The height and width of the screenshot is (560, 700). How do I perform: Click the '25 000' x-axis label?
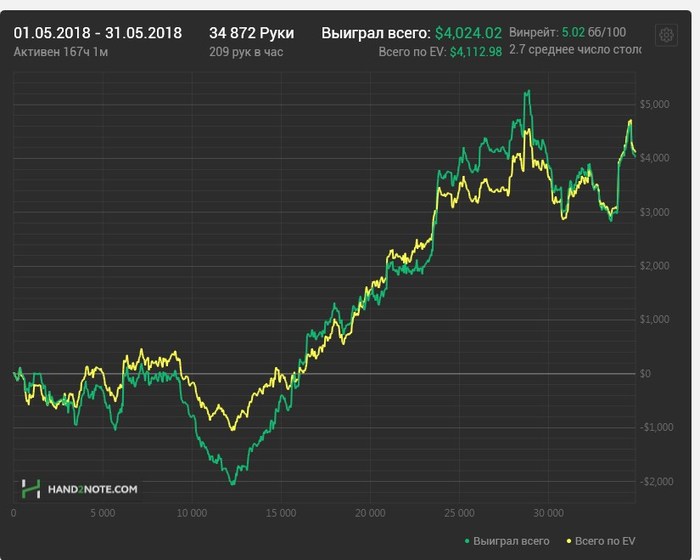pyautogui.click(x=459, y=513)
